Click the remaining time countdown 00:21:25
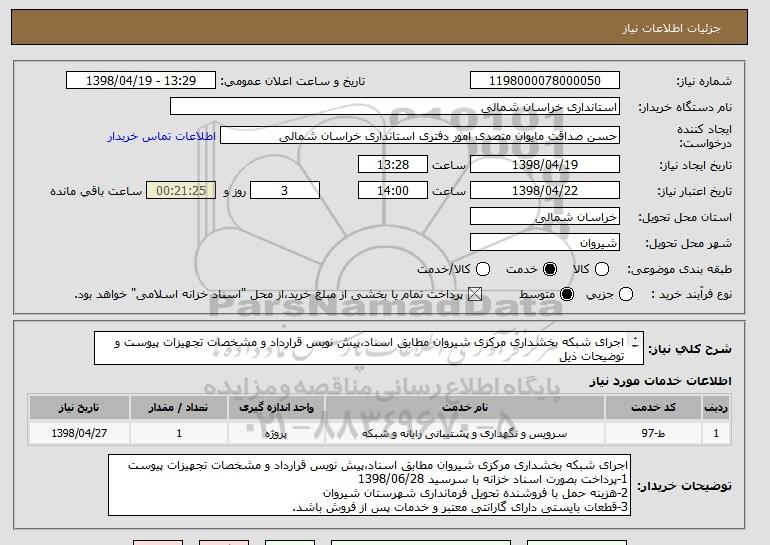770x545 pixels. (x=181, y=191)
